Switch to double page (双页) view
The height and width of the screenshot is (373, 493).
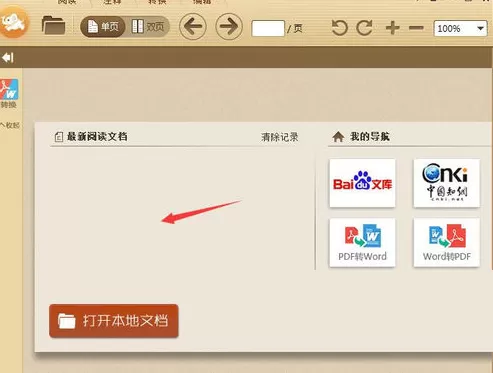[x=148, y=26]
